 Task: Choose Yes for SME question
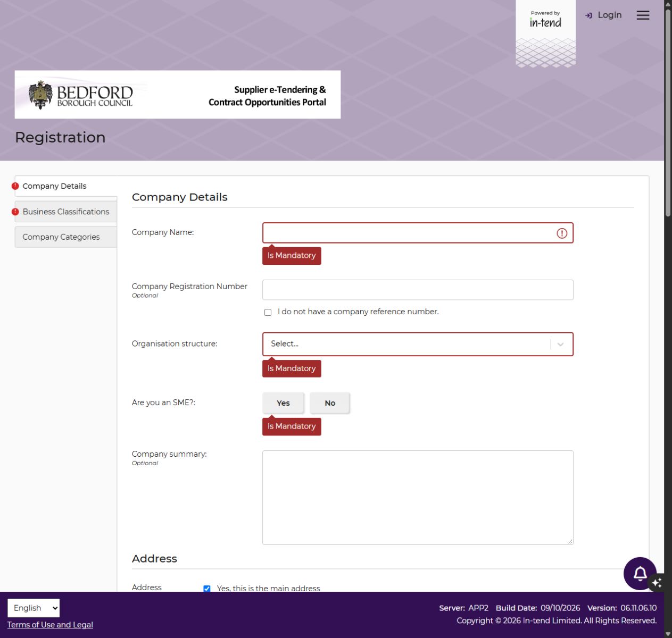point(283,403)
